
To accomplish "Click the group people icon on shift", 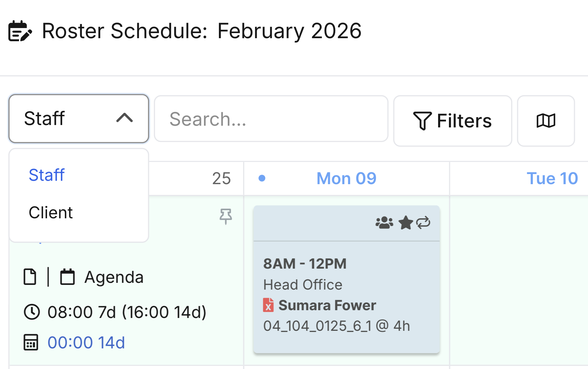I will pos(384,223).
